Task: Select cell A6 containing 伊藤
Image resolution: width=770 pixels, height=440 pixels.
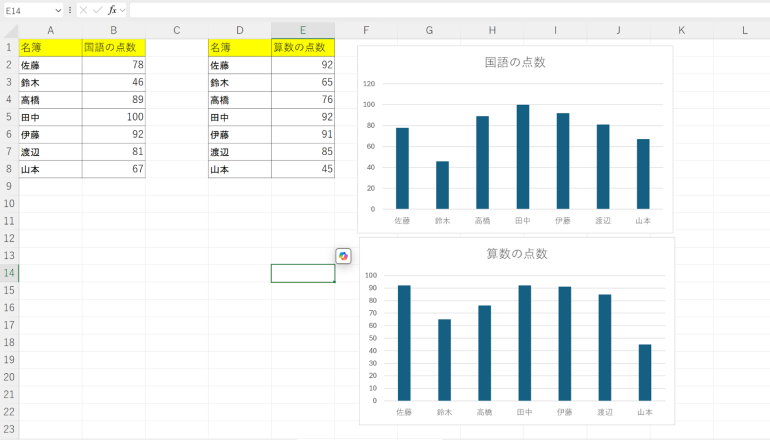Action: 51,135
